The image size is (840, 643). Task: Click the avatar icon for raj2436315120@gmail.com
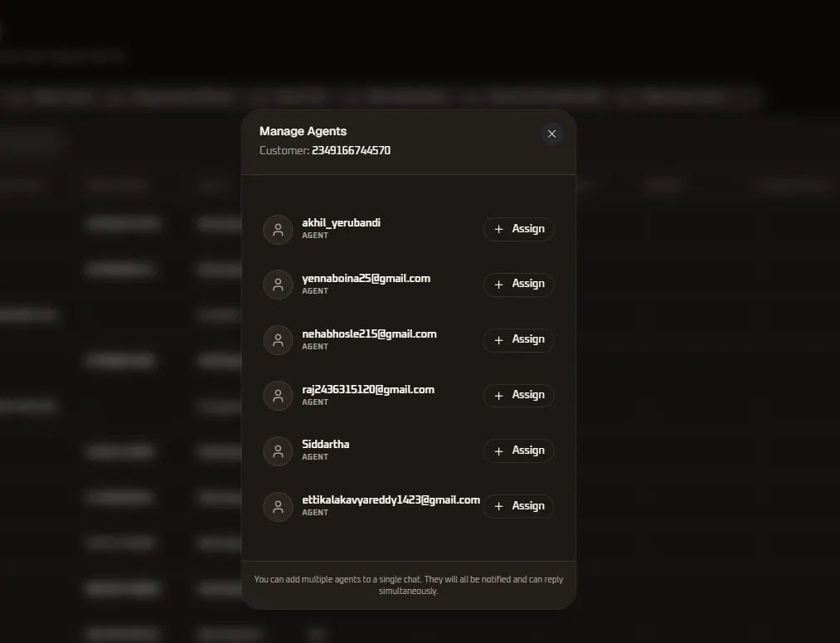coord(278,396)
